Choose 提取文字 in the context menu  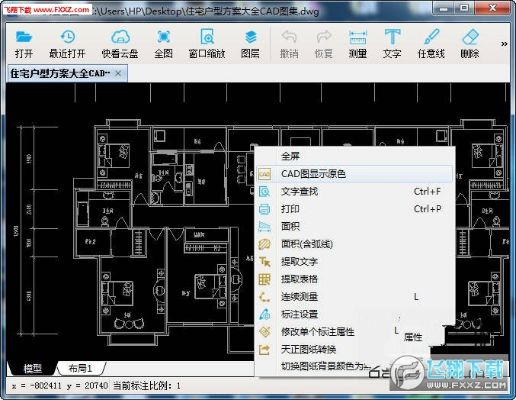click(x=355, y=262)
